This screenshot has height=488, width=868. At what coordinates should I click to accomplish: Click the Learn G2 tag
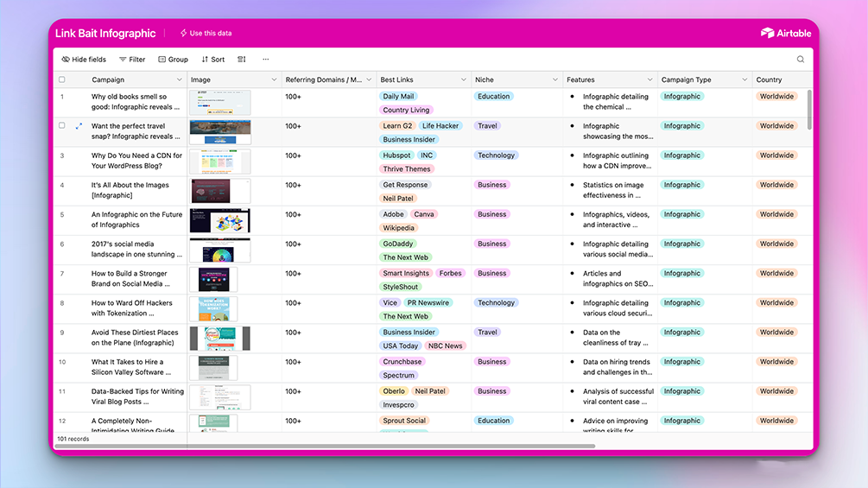pos(397,125)
